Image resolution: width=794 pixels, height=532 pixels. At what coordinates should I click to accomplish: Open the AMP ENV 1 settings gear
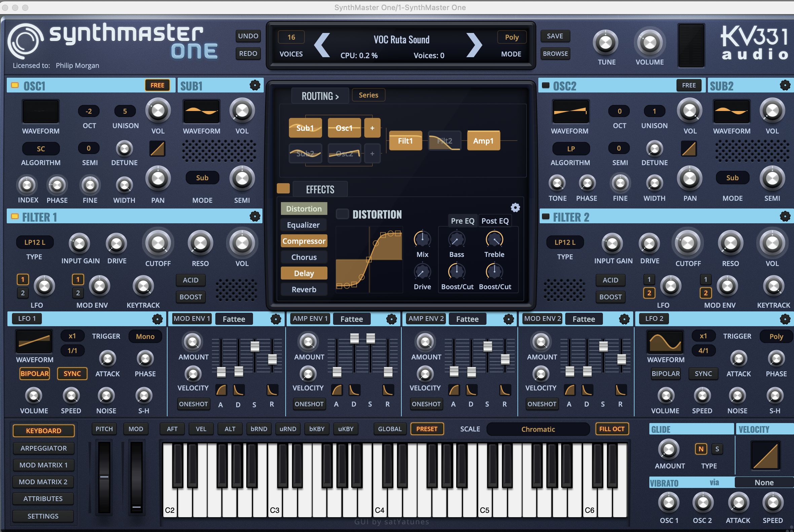(x=391, y=319)
